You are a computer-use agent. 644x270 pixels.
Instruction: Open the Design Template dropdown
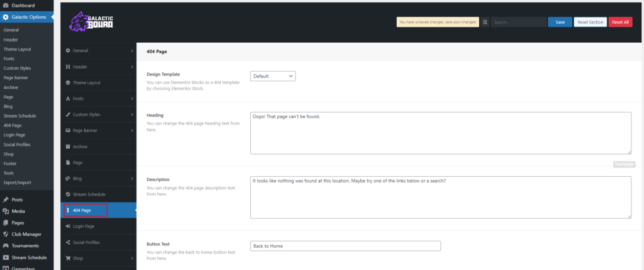click(x=273, y=76)
